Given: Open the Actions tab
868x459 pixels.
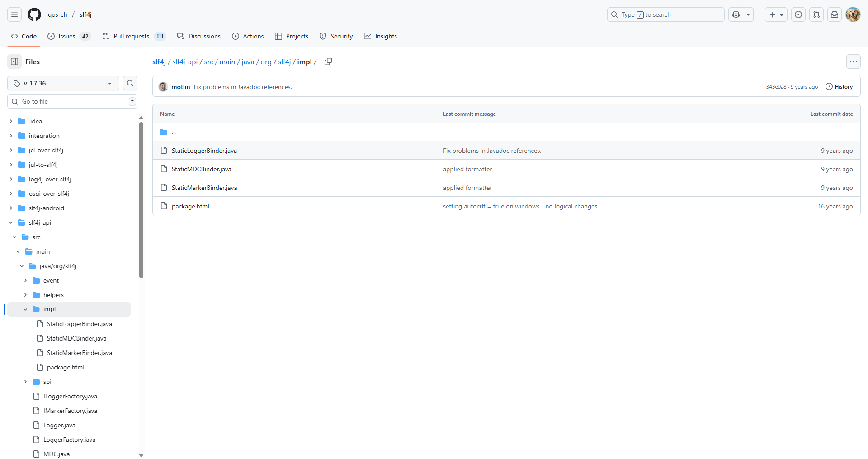Looking at the screenshot, I should coord(248,36).
